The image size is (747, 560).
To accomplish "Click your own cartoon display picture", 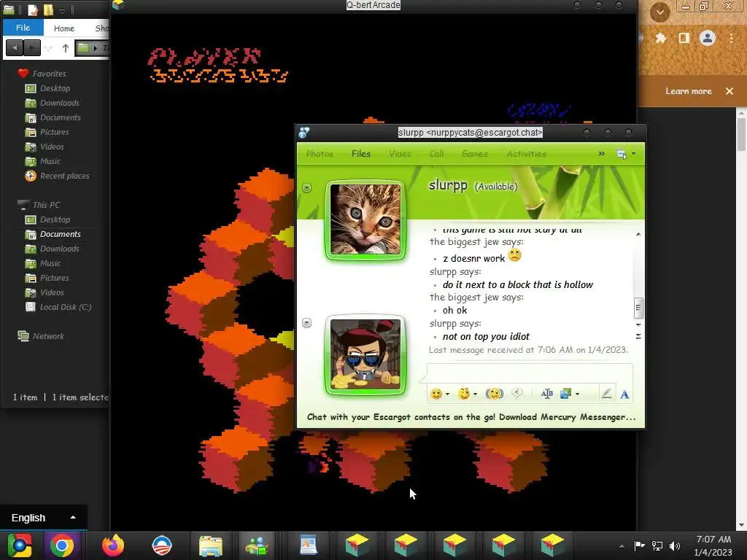I will 365,354.
